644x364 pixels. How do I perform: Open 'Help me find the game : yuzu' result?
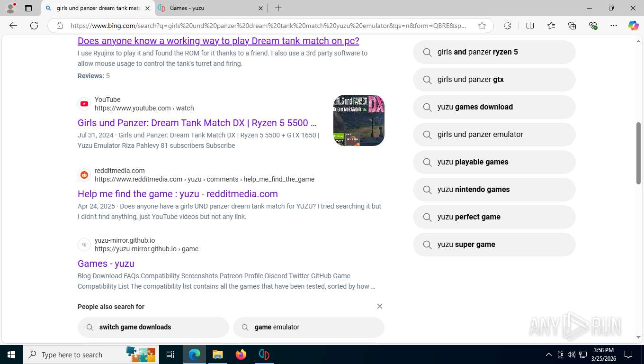[178, 194]
